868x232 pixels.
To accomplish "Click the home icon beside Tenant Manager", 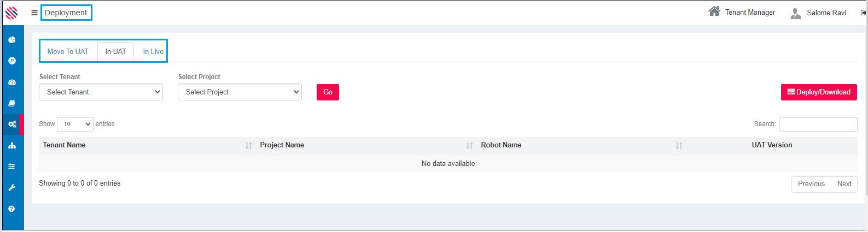I will pyautogui.click(x=714, y=11).
